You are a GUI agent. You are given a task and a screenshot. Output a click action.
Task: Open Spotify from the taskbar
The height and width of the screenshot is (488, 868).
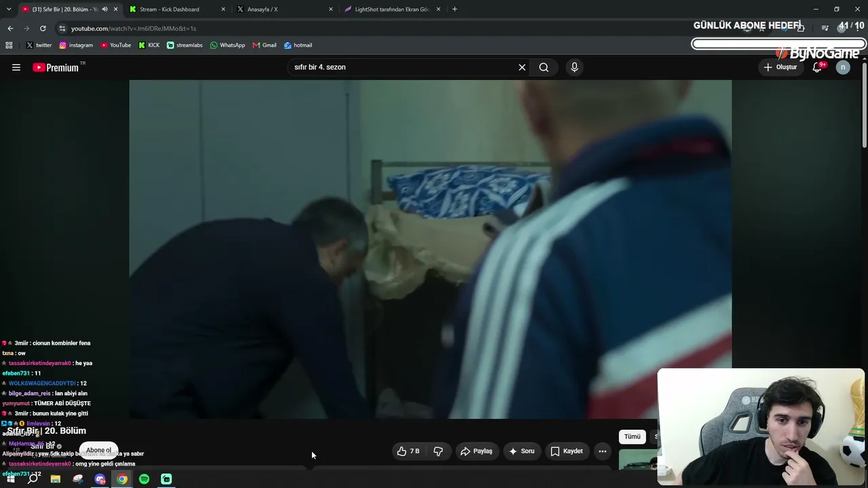pos(144,479)
